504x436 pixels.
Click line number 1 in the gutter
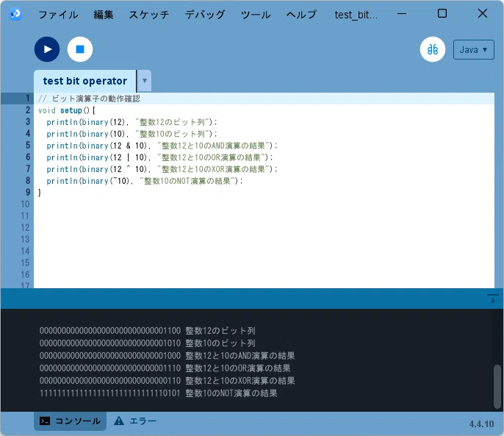[28, 98]
